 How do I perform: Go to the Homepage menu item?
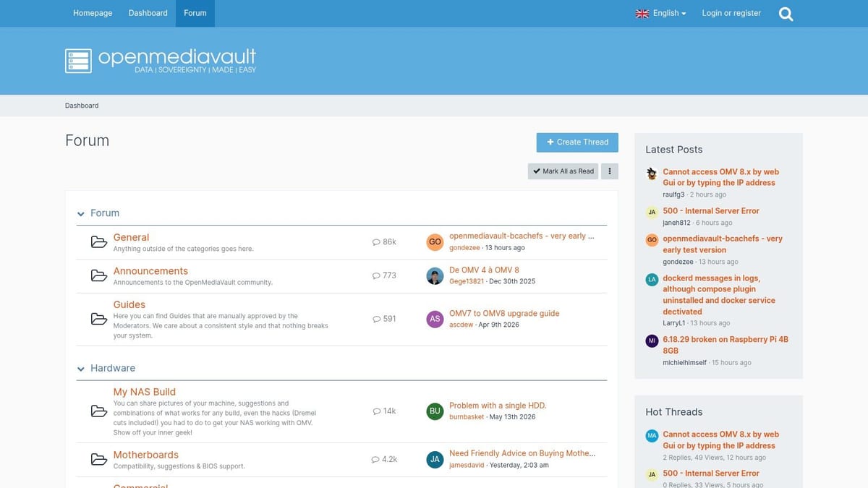point(93,13)
